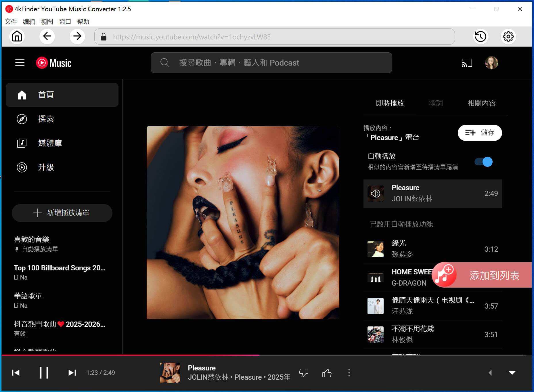
Task: Click JOLIN蔡依林 artist text in player bar
Action: click(x=208, y=377)
